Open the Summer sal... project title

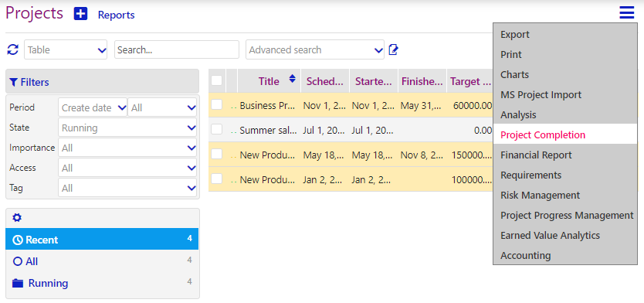pyautogui.click(x=267, y=131)
